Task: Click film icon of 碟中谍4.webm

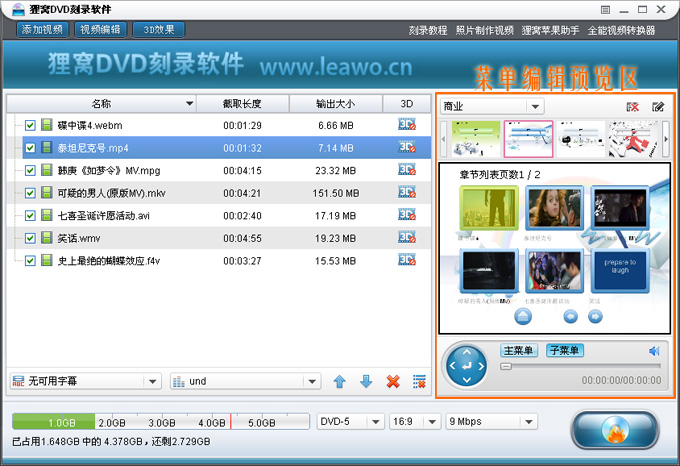Action: coord(47,125)
